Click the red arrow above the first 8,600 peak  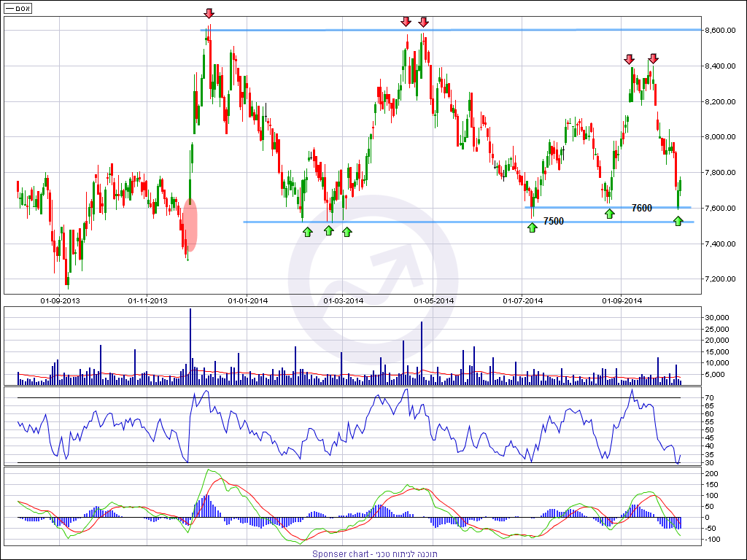(209, 13)
